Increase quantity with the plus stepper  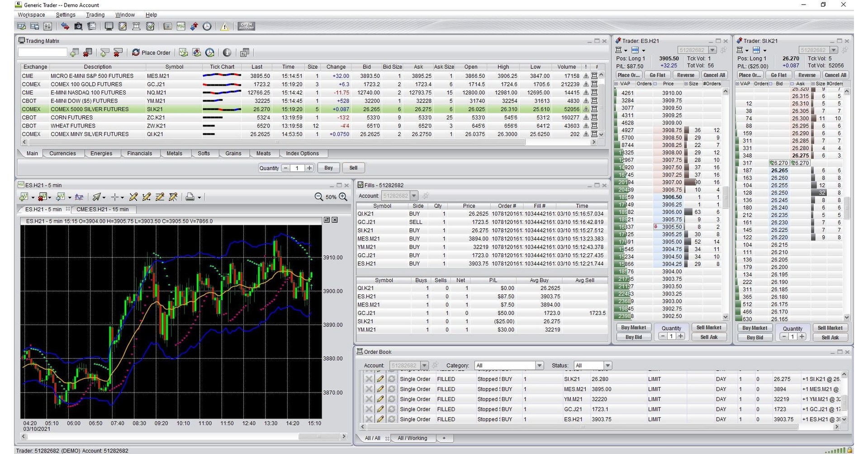coord(309,168)
